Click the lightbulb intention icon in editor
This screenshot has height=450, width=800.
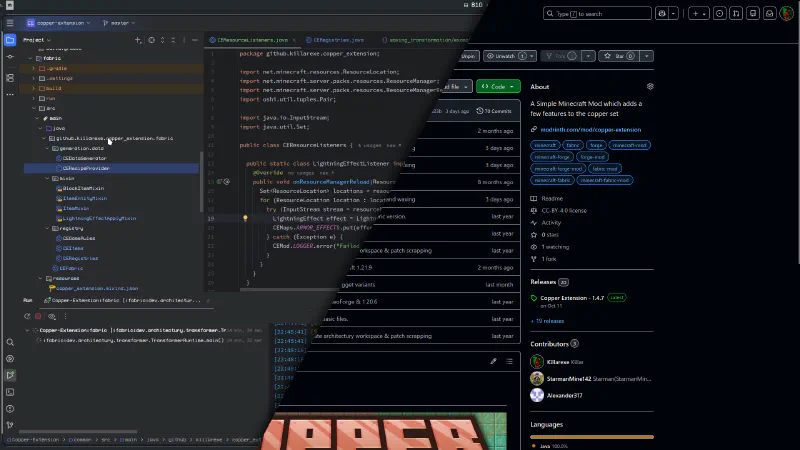[245, 217]
